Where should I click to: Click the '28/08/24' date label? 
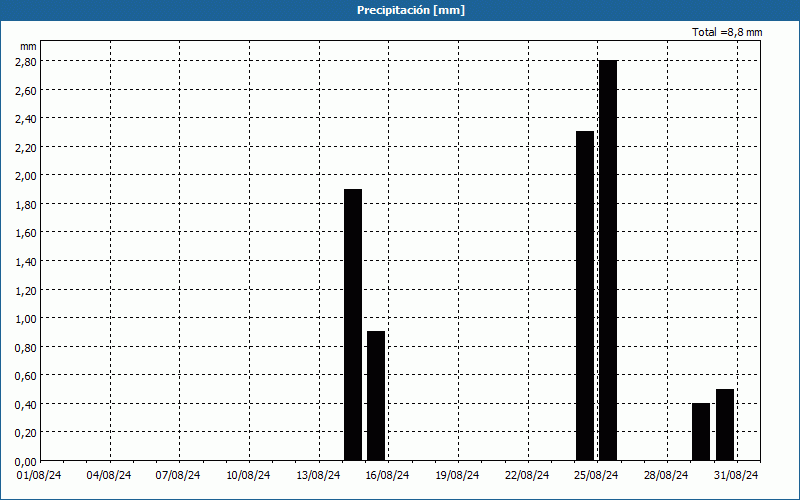pyautogui.click(x=666, y=475)
